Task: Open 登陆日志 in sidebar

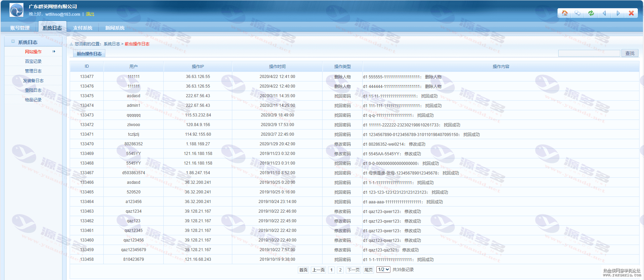Action: point(33,90)
